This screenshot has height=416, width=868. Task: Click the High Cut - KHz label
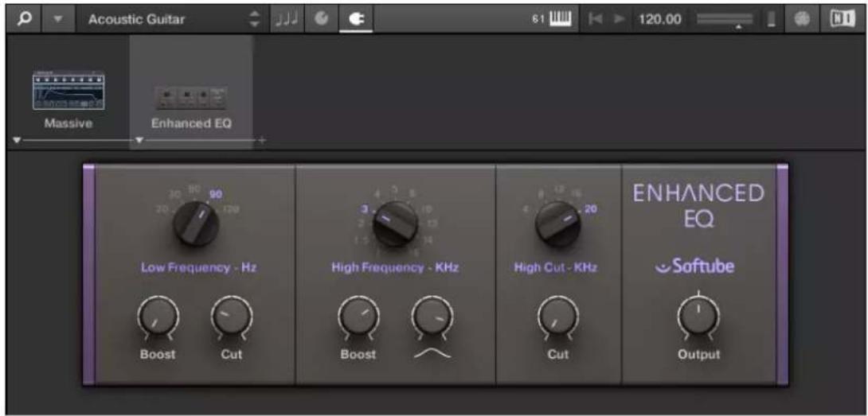tap(556, 268)
